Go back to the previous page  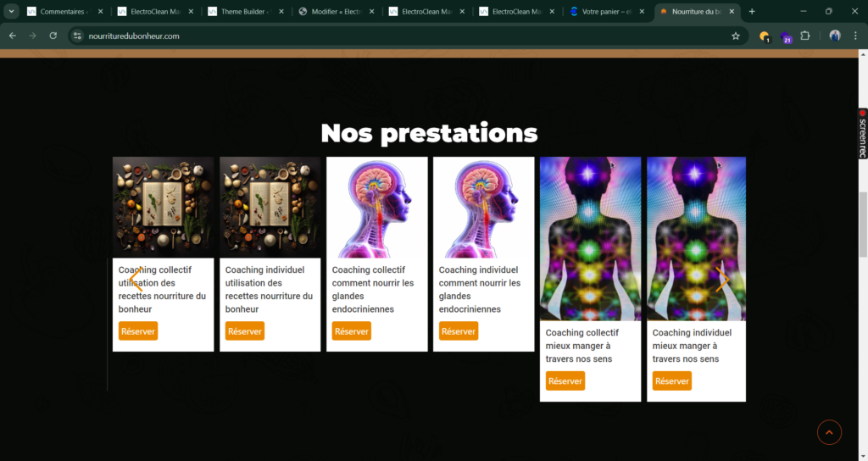pos(12,36)
